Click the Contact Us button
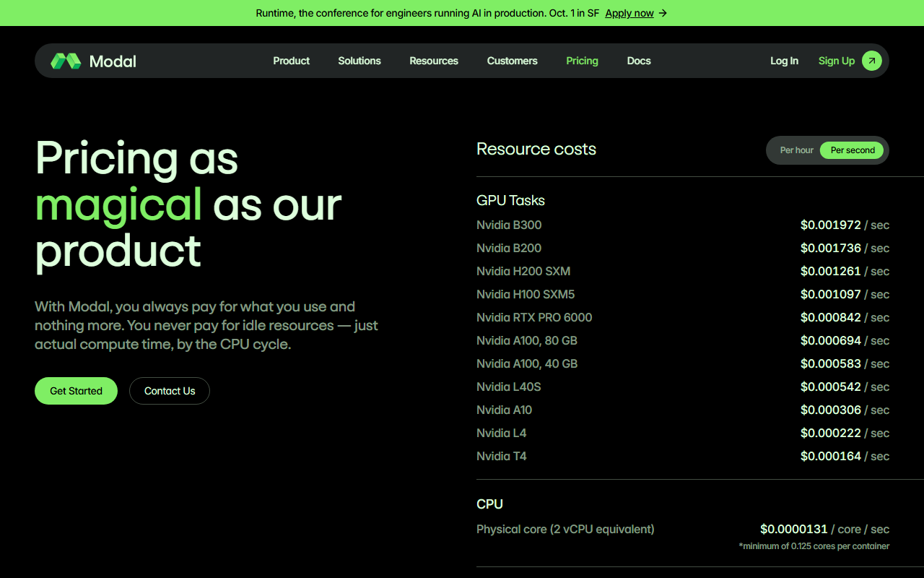This screenshot has width=924, height=578. [x=170, y=391]
